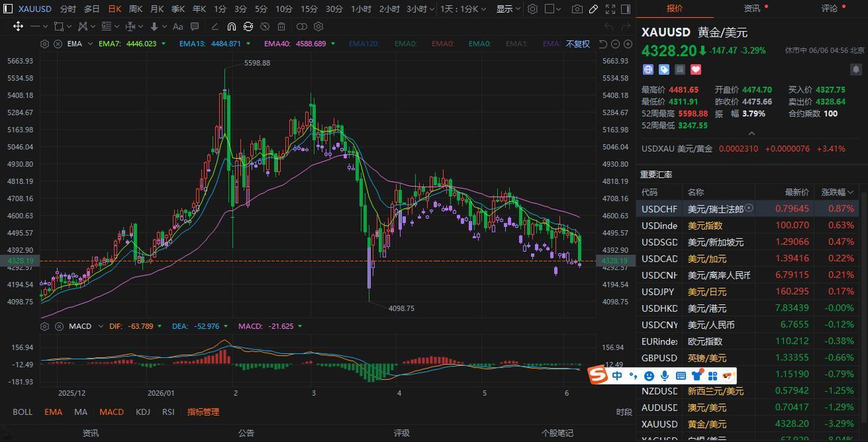Screen dimensions: 868x442
Task: Toggle the EMA indicator in bottom bar
Action: point(53,411)
